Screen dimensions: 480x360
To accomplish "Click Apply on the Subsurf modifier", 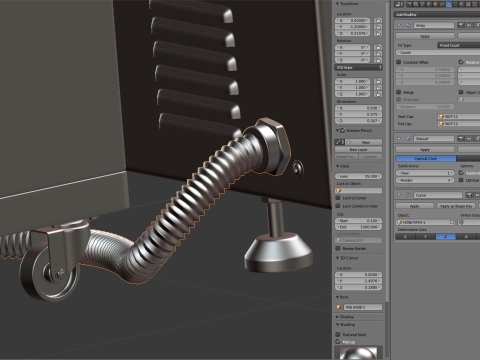I will pos(425,150).
